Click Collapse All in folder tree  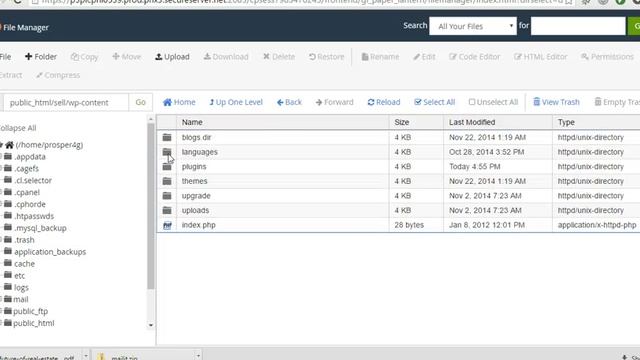click(x=18, y=128)
